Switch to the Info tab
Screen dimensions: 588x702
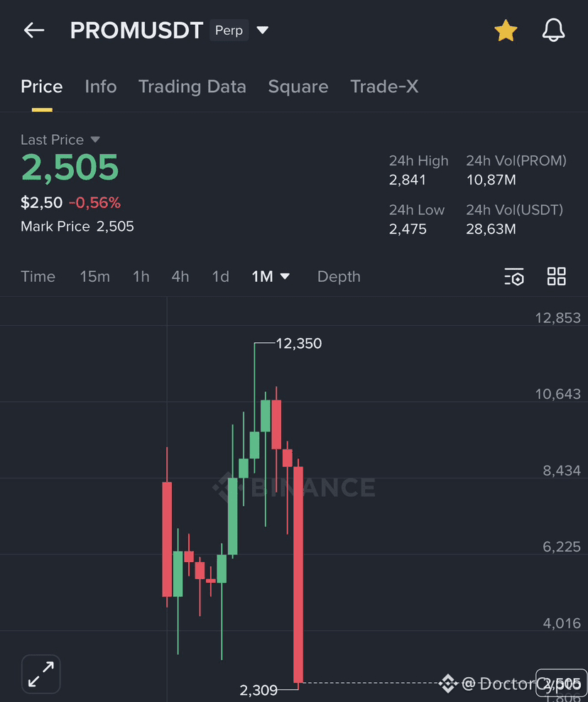point(100,87)
